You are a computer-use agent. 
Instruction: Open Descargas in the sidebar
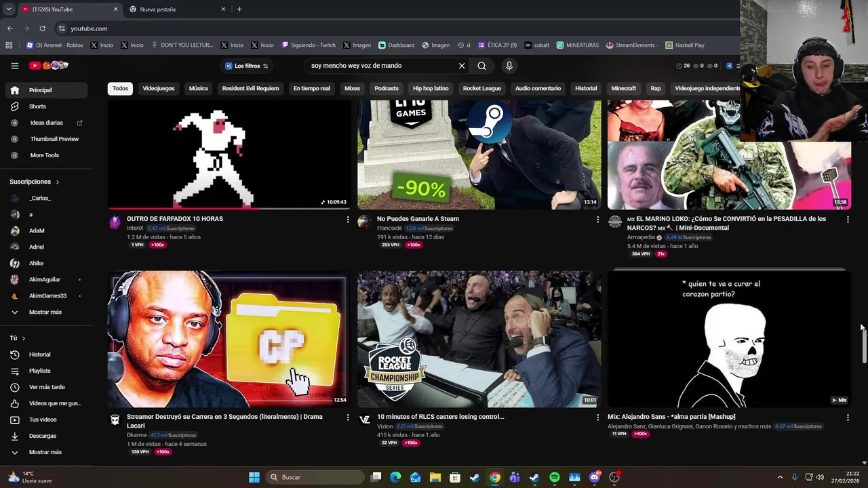point(44,436)
